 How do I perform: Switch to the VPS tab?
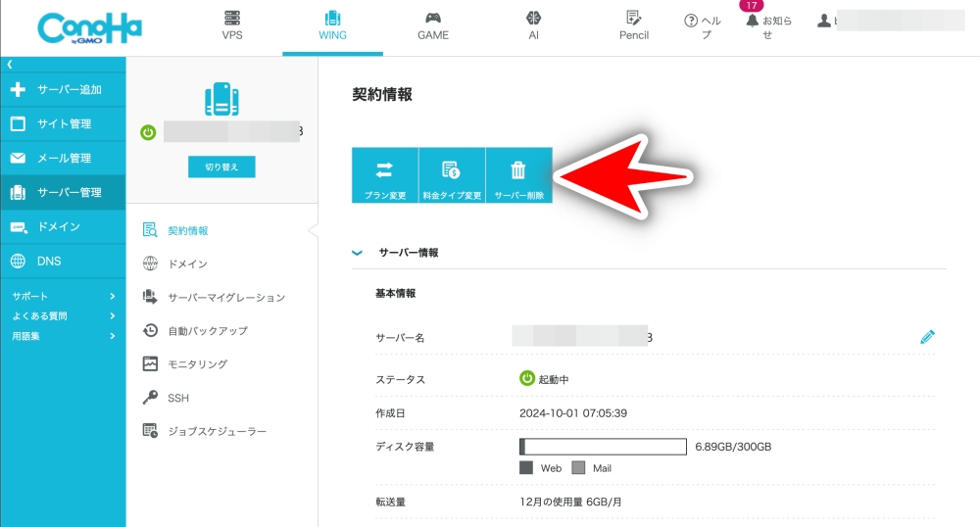coord(232,25)
